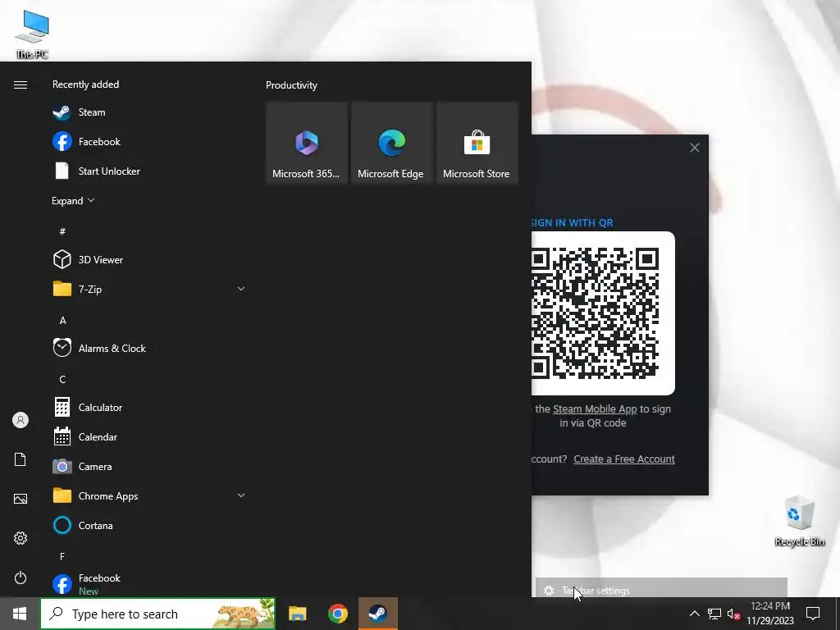The width and height of the screenshot is (840, 630).
Task: Click the Microsoft 365 tile
Action: pos(307,143)
